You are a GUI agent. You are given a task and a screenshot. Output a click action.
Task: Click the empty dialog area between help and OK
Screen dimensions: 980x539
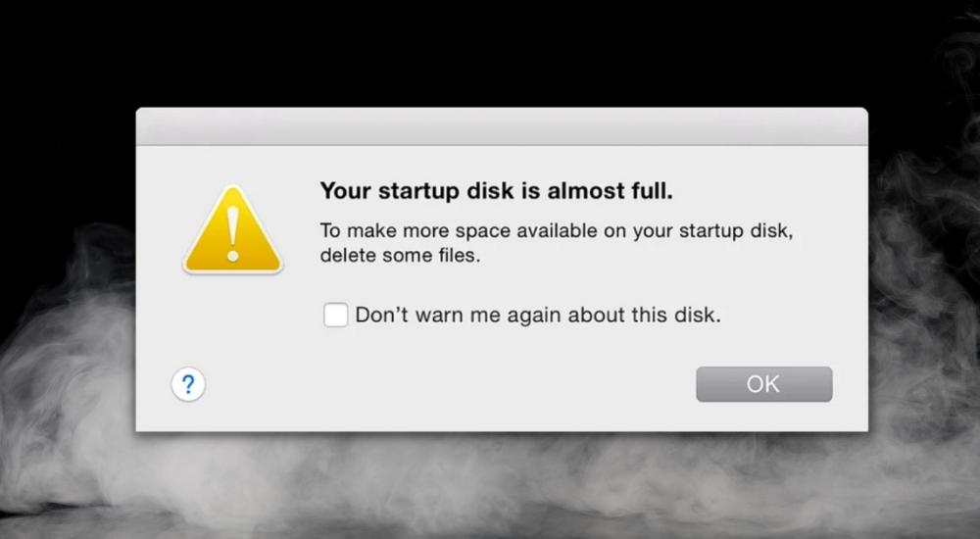click(450, 384)
